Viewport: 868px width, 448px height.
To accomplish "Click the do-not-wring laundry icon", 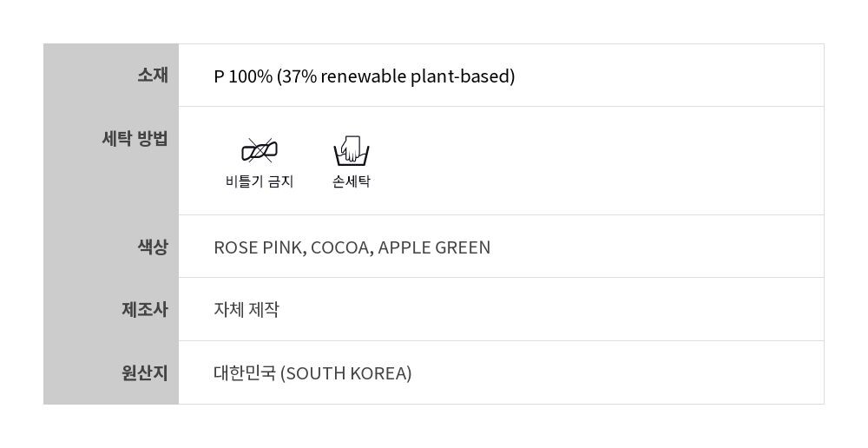I will [x=260, y=151].
